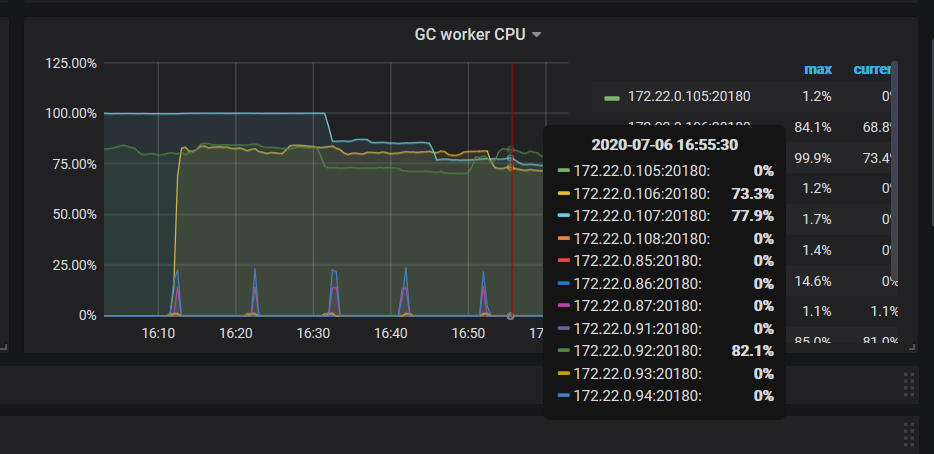Click the 16:30 time axis label
934x454 pixels.
pos(313,334)
